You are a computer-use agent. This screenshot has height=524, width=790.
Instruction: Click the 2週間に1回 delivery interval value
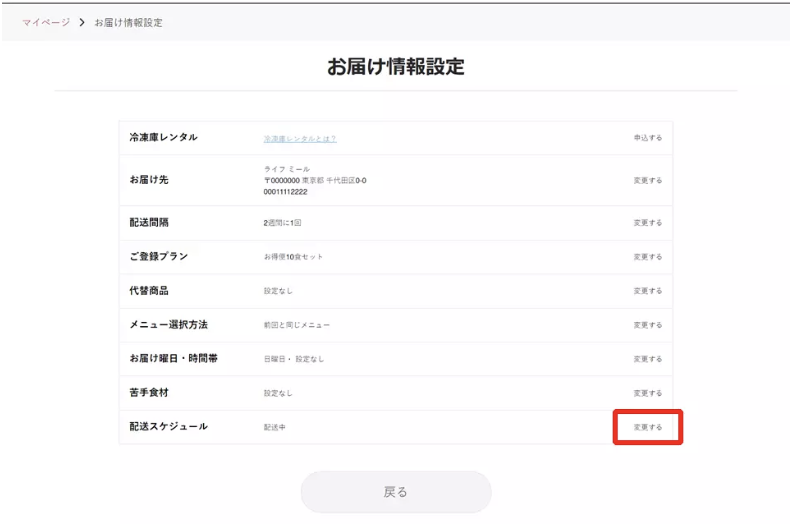tap(282, 223)
